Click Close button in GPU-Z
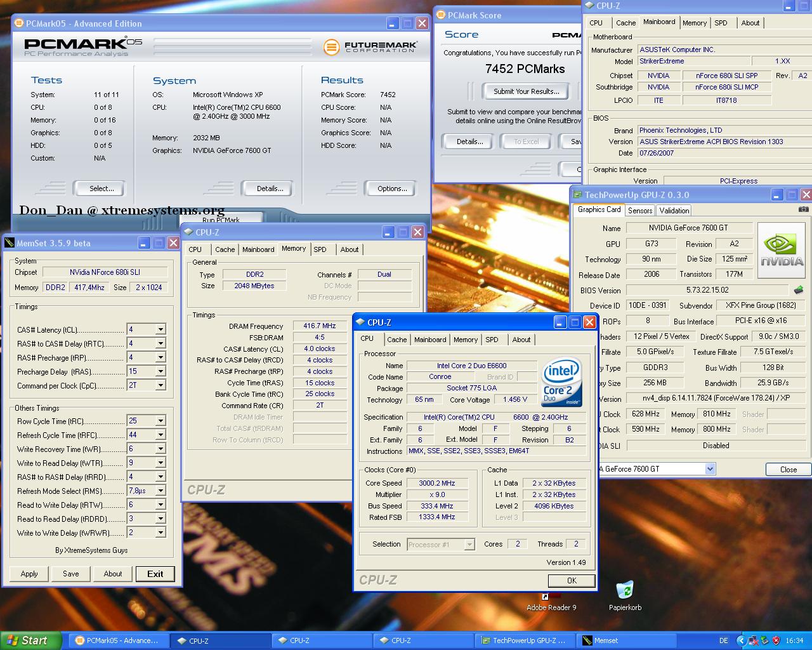812x650 pixels. click(x=789, y=470)
